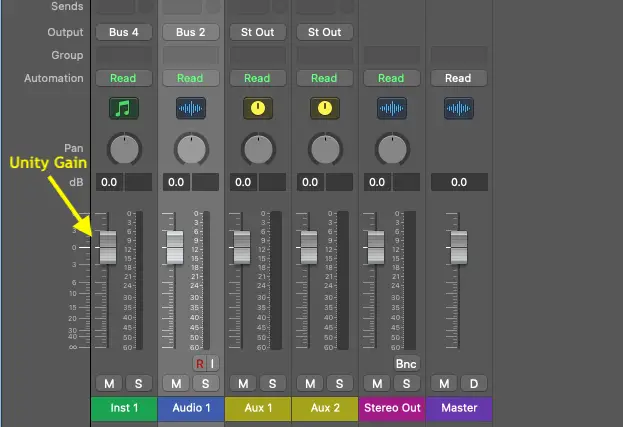Viewport: 623px width, 427px height.
Task: Enable record on Audio 1 channel
Action: (199, 363)
